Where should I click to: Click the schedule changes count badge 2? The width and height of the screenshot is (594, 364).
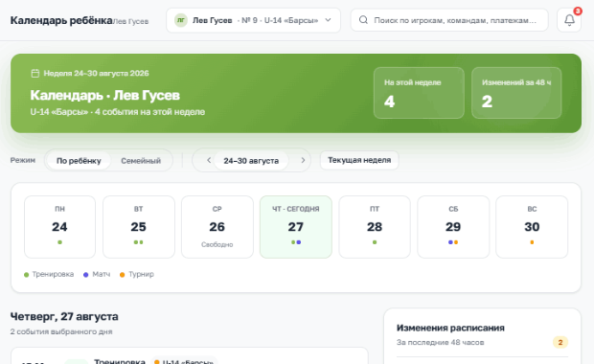[x=560, y=342]
